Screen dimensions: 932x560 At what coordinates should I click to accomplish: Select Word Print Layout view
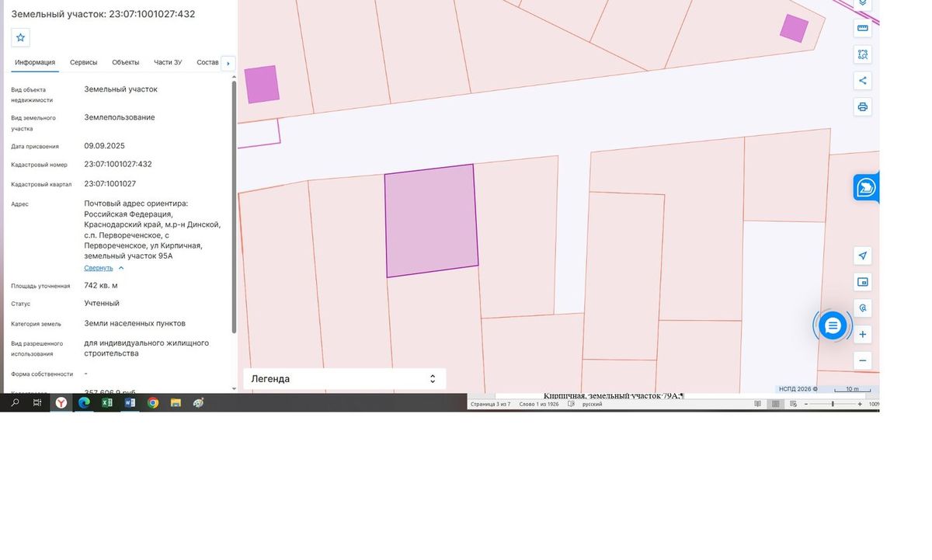click(x=775, y=404)
